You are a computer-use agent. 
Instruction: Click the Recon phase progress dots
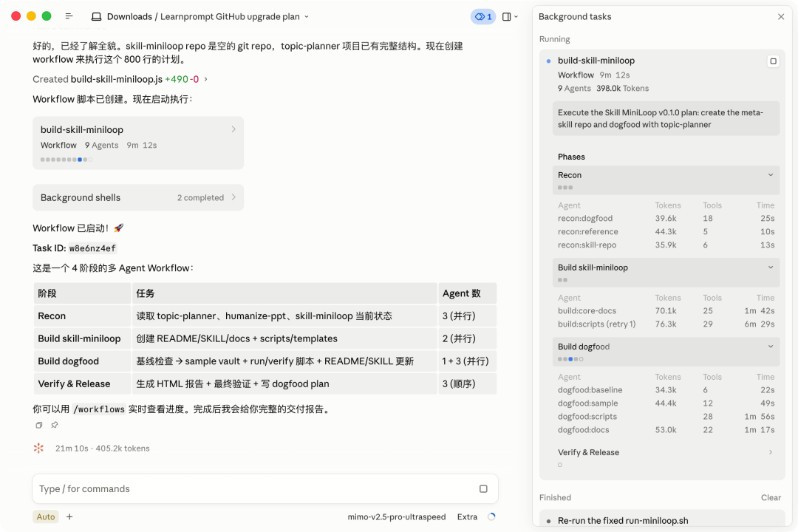coord(565,188)
